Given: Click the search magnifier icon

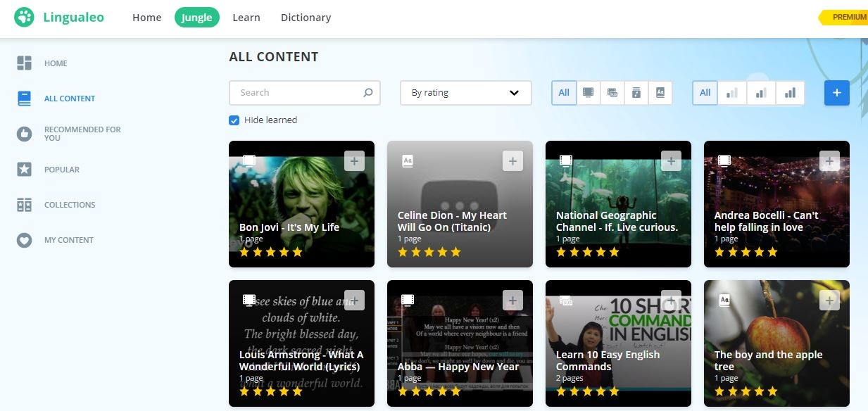Looking at the screenshot, I should click(x=367, y=92).
